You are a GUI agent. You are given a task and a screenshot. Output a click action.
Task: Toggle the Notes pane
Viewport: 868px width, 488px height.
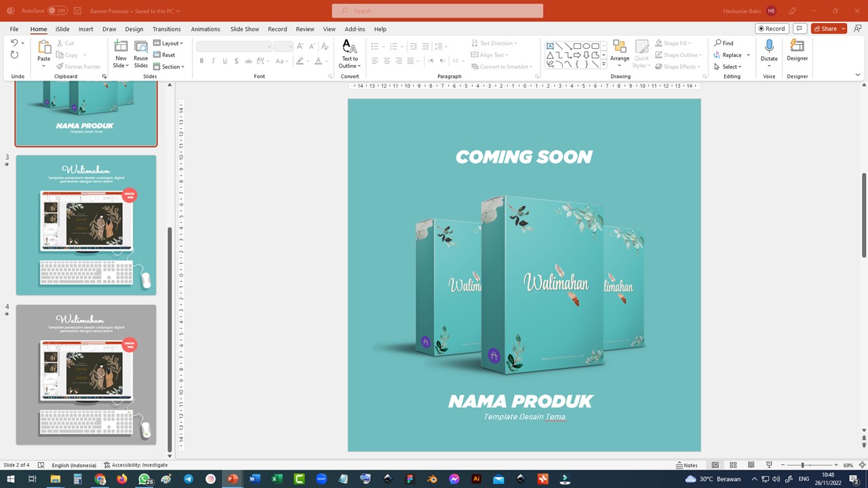click(x=687, y=465)
